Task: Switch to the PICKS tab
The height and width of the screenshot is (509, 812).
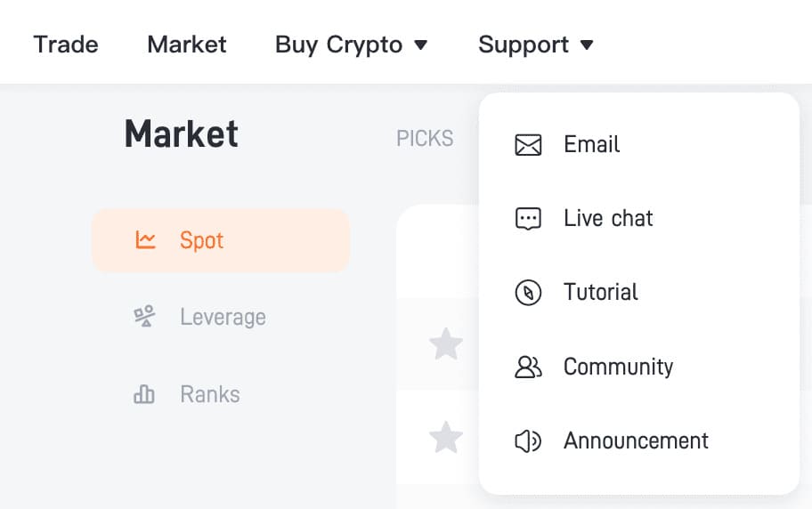Action: tap(425, 139)
